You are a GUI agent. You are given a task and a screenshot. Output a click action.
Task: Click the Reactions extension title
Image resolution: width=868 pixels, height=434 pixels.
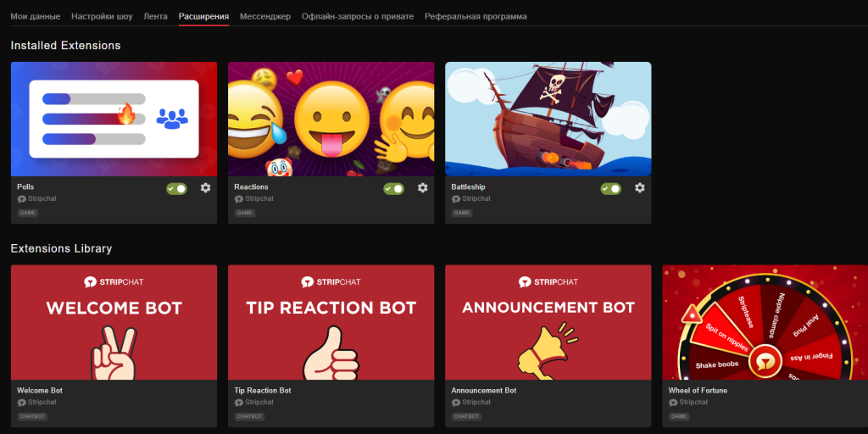click(x=251, y=187)
